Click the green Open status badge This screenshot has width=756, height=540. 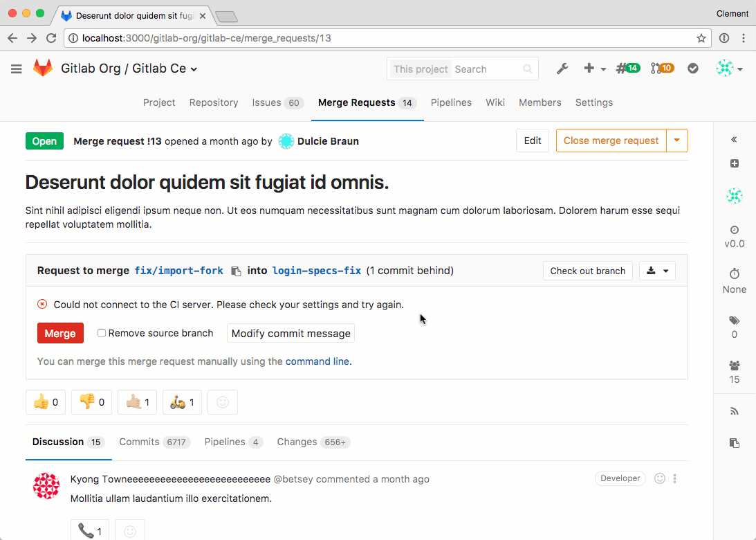tap(44, 141)
